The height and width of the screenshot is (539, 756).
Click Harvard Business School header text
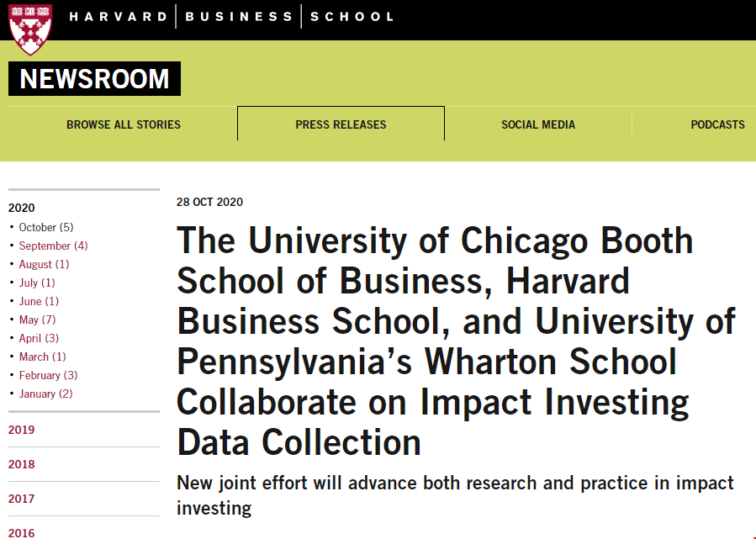[x=231, y=17]
